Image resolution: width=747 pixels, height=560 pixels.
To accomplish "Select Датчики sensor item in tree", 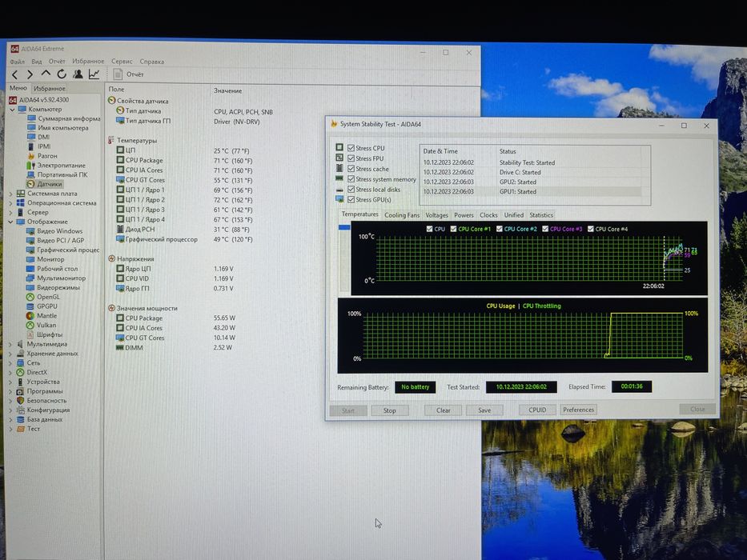I will point(45,184).
